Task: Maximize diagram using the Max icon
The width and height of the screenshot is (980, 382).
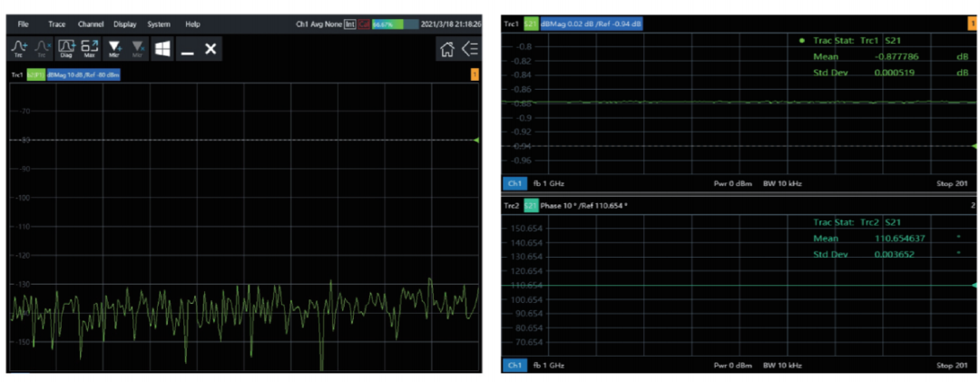Action: click(x=89, y=48)
